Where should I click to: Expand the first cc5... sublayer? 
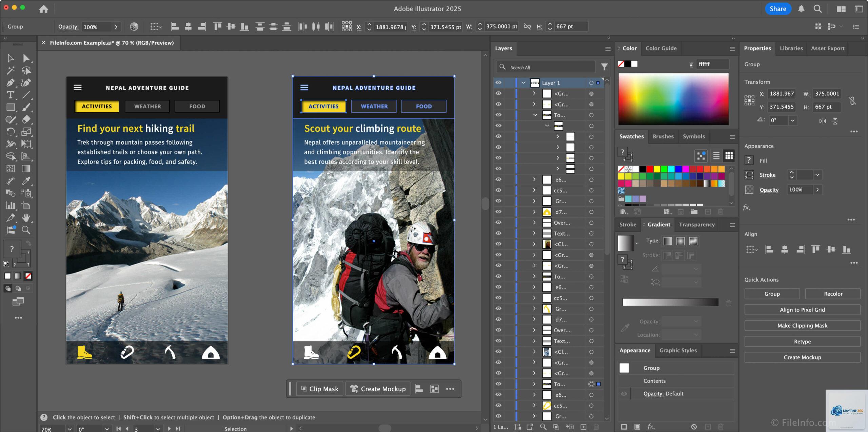click(x=534, y=190)
